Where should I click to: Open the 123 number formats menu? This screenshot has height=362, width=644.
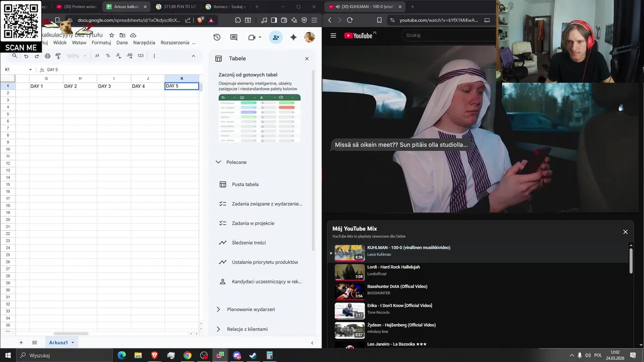coord(140,56)
